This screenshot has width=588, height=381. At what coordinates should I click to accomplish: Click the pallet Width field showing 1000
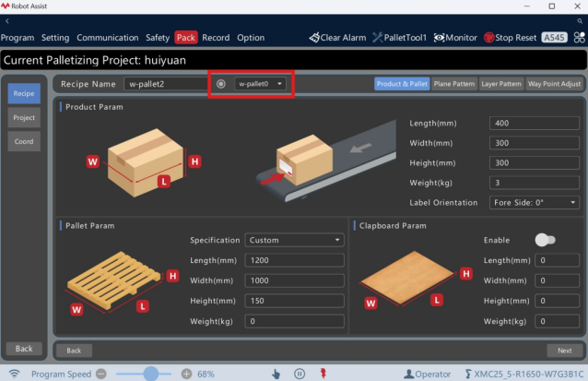click(x=294, y=280)
